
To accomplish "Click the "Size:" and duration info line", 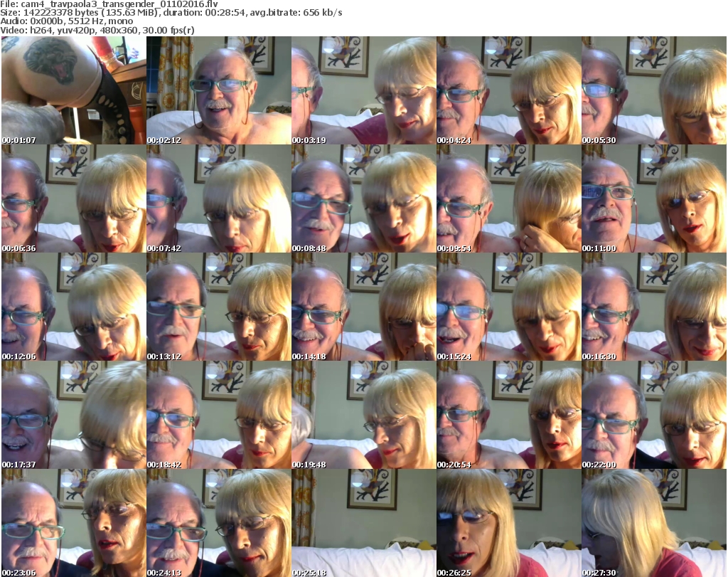I will pyautogui.click(x=171, y=13).
